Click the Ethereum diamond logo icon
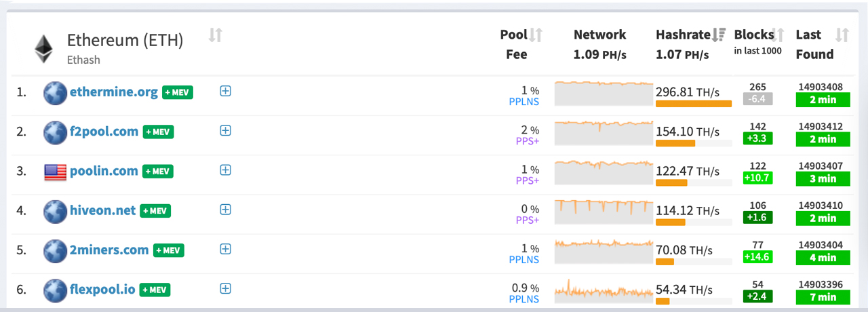Image resolution: width=868 pixels, height=312 pixels. (x=44, y=49)
